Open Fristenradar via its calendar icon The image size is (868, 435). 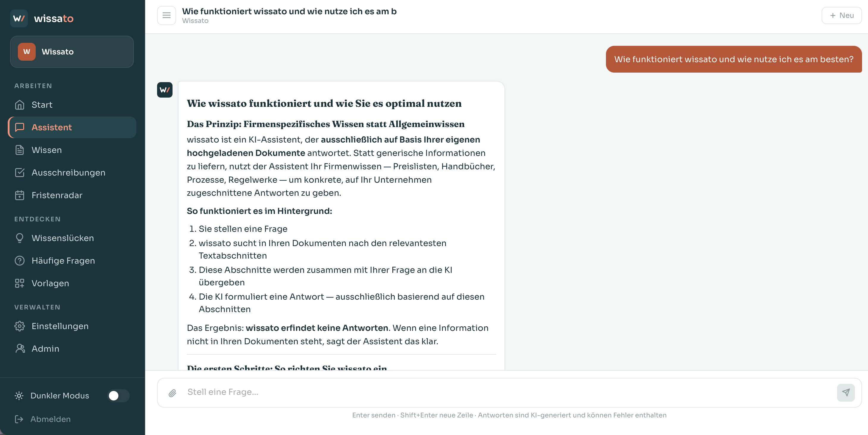point(20,195)
